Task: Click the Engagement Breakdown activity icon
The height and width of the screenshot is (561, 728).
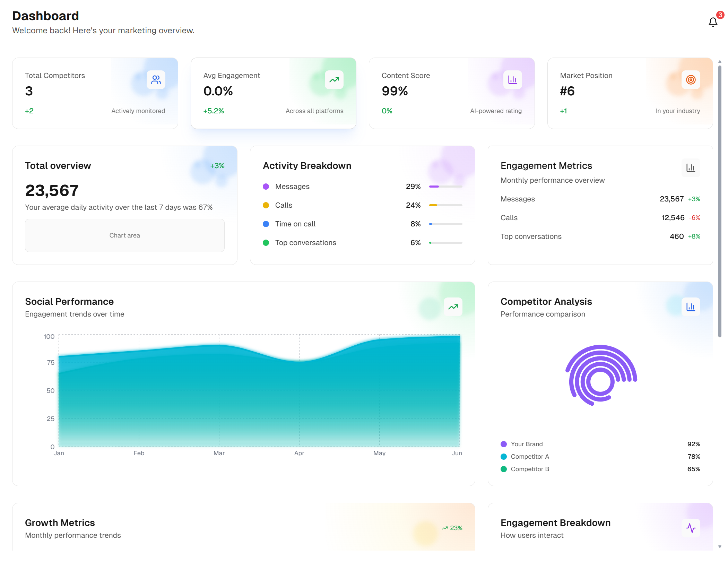Action: click(691, 528)
